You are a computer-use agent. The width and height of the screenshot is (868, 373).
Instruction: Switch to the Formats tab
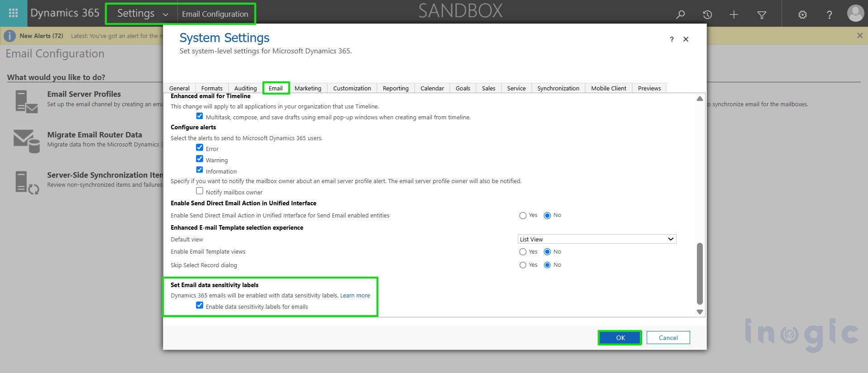pyautogui.click(x=212, y=88)
